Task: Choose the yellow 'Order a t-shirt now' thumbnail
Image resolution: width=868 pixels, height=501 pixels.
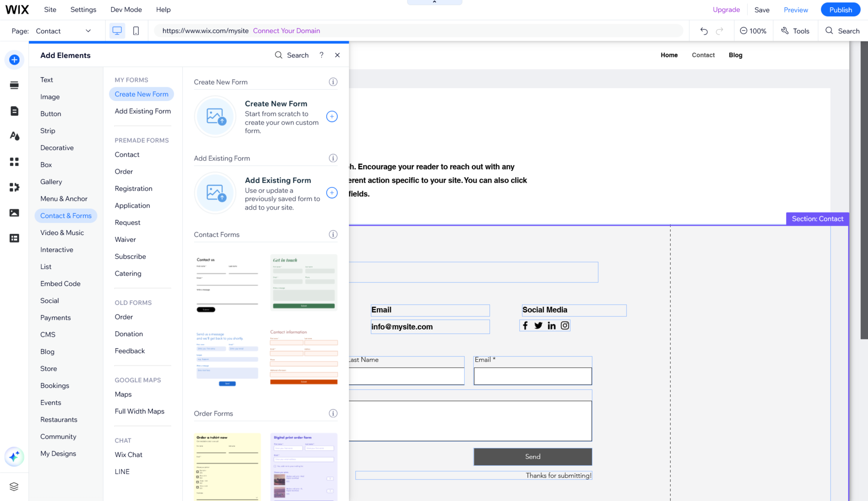Action: tap(227, 467)
